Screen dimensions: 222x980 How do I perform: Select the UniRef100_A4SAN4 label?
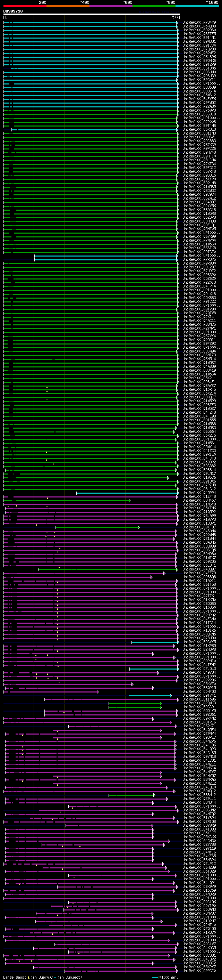point(199,531)
